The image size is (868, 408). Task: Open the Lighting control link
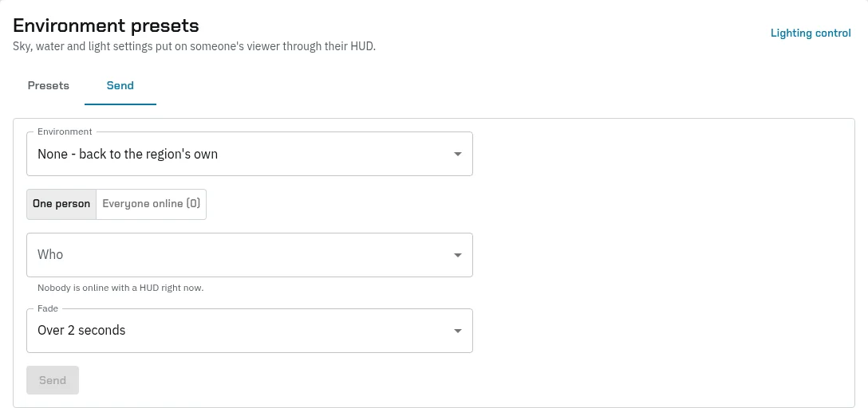click(811, 33)
